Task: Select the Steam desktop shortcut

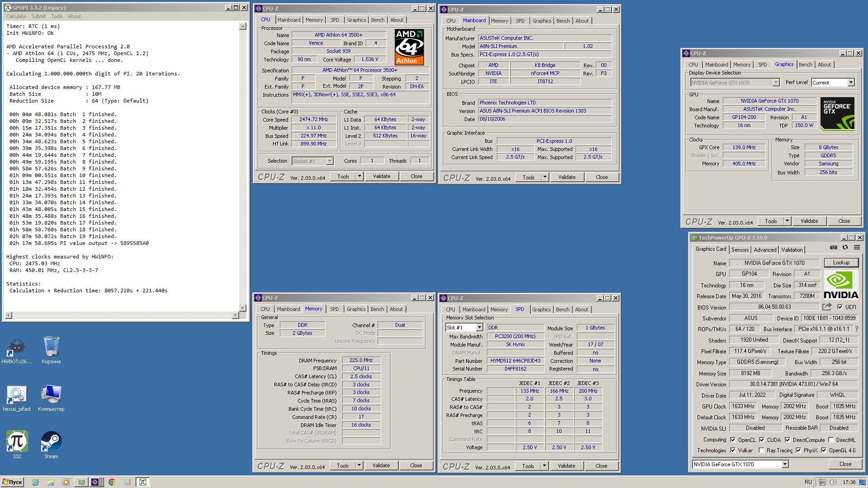Action: point(51,445)
